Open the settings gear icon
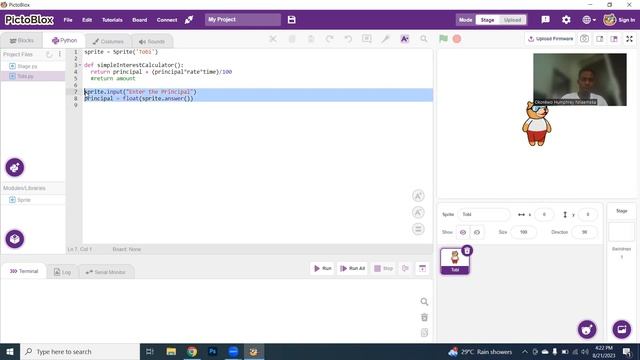This screenshot has height=360, width=640. 566,20
